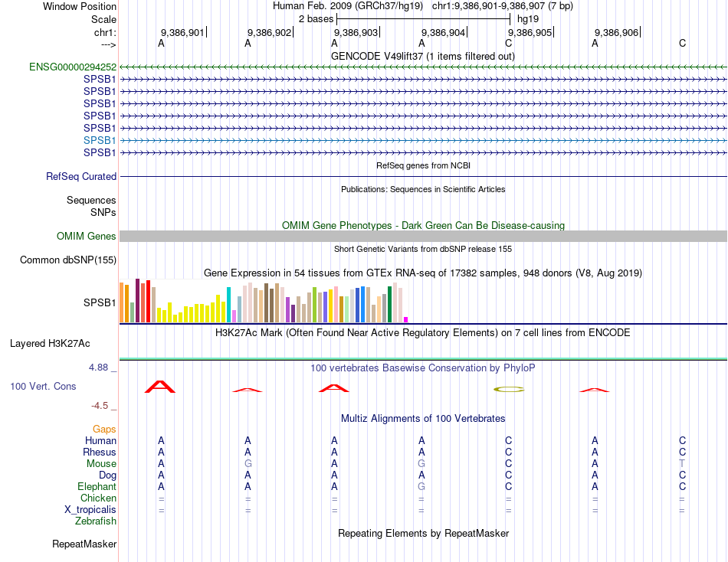Screen dimensions: 728x562
Task: Click the magenta bar in GTEx expression chart
Action: click(406, 320)
